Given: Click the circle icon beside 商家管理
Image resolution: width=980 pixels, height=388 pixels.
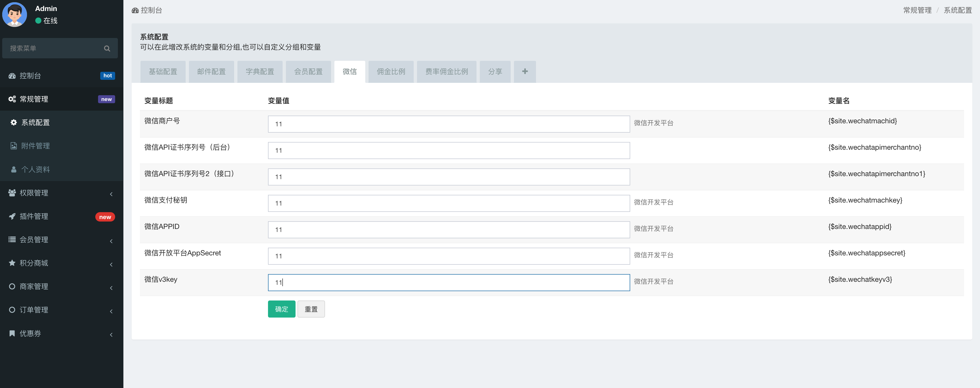Looking at the screenshot, I should pyautogui.click(x=12, y=286).
